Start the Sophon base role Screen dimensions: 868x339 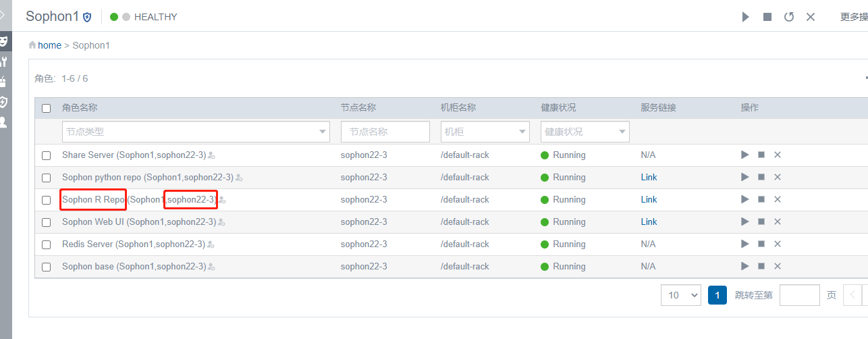pyautogui.click(x=745, y=266)
